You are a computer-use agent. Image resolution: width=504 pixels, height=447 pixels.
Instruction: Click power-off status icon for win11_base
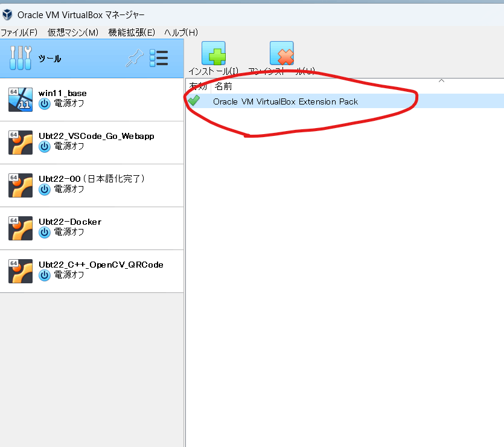point(45,104)
